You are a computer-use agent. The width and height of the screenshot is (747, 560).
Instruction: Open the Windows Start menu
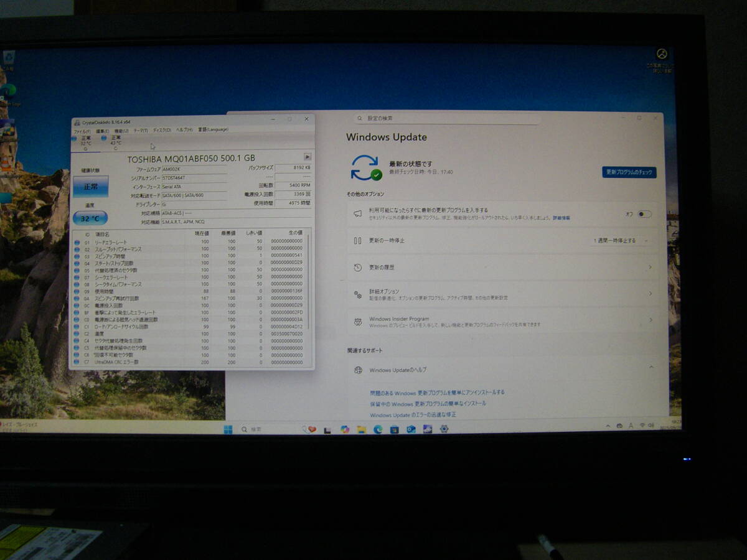tap(228, 429)
